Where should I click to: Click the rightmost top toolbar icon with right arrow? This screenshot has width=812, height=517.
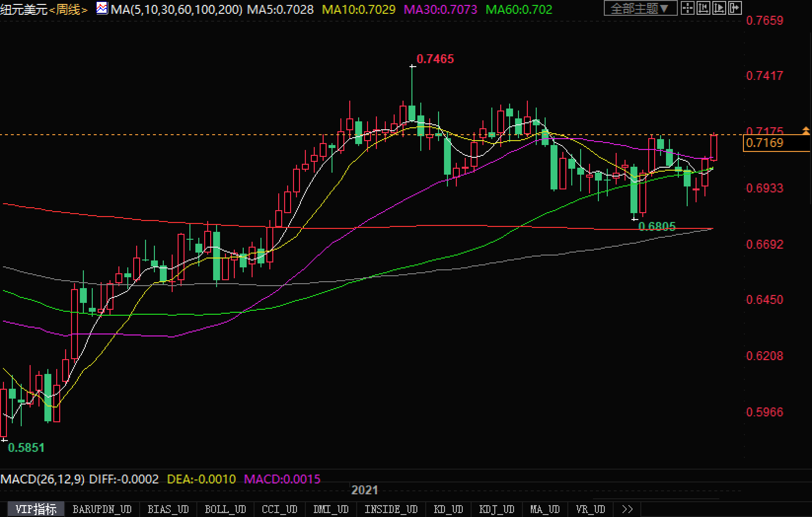(x=735, y=8)
